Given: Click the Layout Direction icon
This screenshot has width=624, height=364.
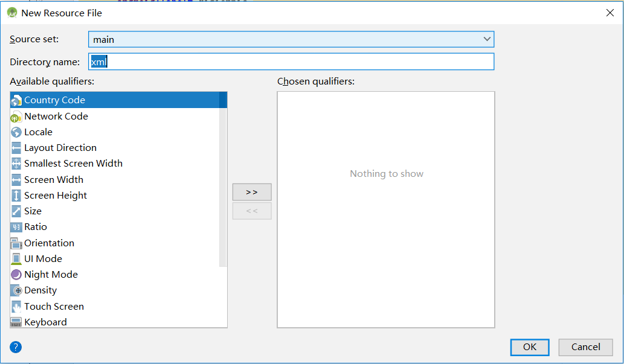Looking at the screenshot, I should coord(16,148).
